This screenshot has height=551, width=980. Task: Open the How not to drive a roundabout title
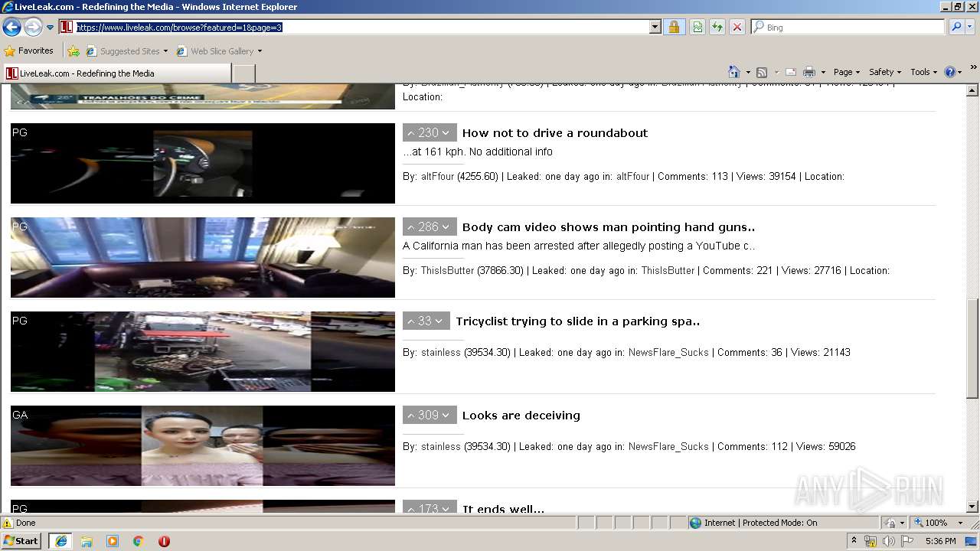tap(555, 133)
